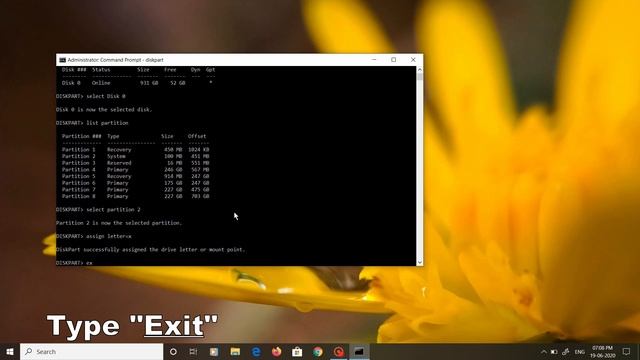Click the 'Partition 6' Primary row
Viewport: 640px width, 360px height.
pyautogui.click(x=136, y=183)
